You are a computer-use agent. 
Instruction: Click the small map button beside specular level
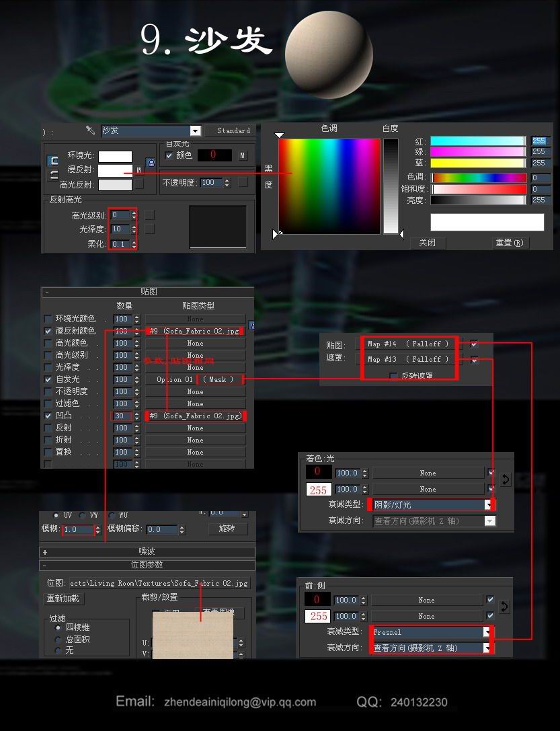tap(149, 215)
